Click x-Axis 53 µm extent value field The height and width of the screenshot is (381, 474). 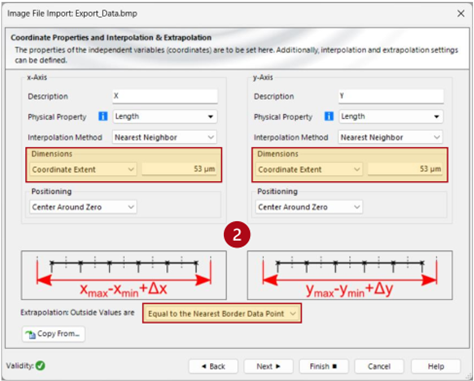[x=179, y=169]
